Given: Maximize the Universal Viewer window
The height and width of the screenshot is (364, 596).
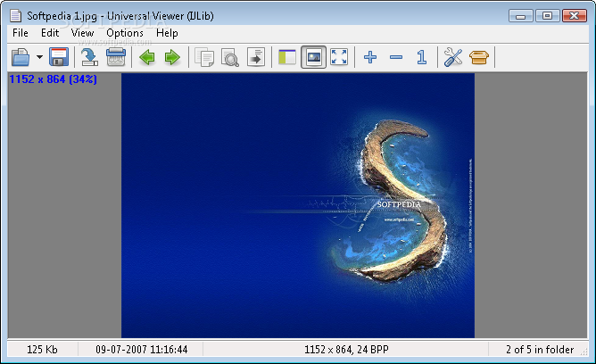Looking at the screenshot, I should (x=547, y=16).
